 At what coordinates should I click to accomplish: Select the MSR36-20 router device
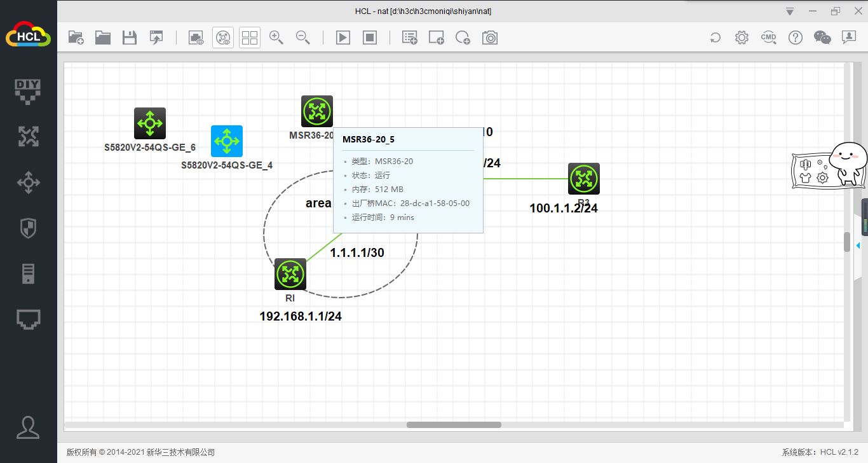tap(317, 112)
